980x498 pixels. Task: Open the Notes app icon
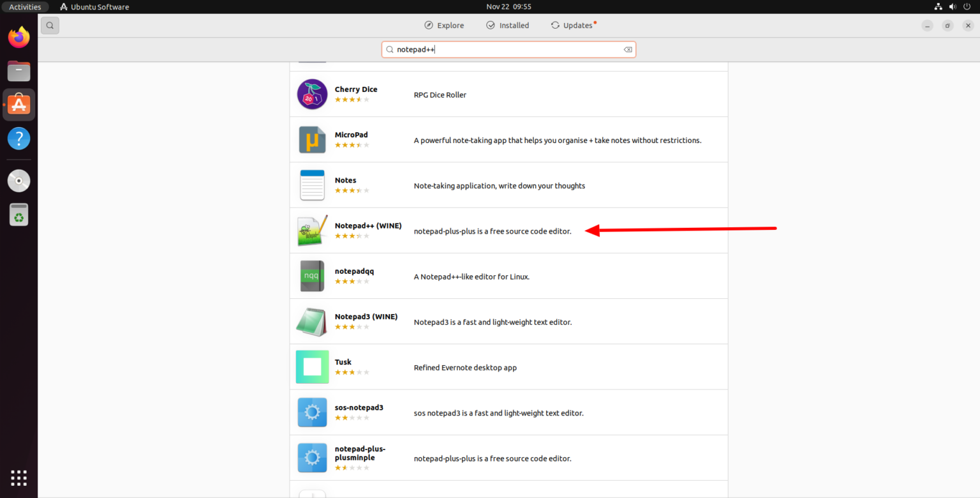pyautogui.click(x=312, y=185)
